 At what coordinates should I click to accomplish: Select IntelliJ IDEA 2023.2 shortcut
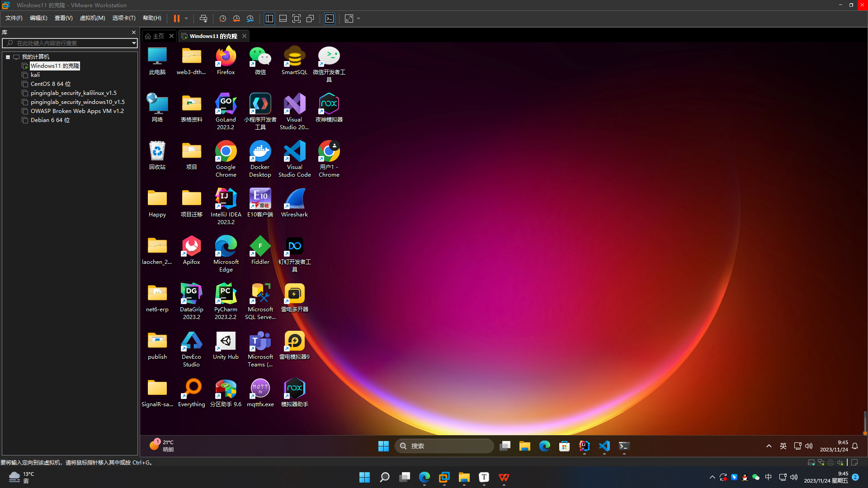(x=226, y=206)
